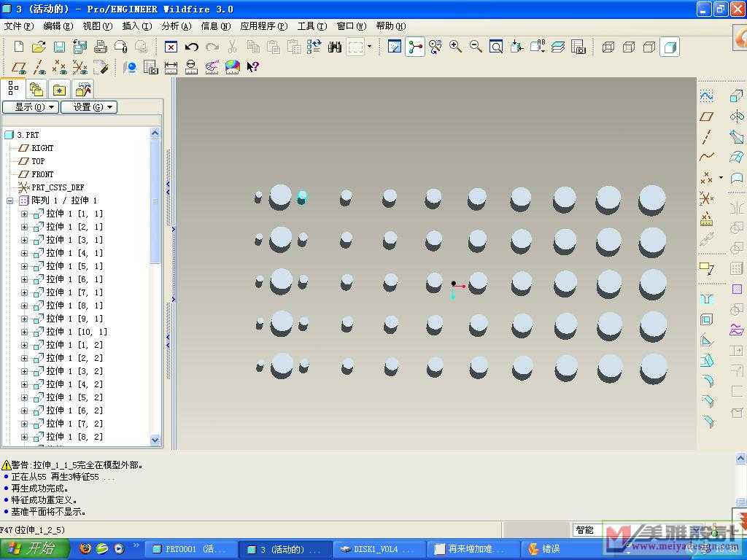Click the model tree scroll down arrow
The height and width of the screenshot is (560, 747).
pos(155,440)
